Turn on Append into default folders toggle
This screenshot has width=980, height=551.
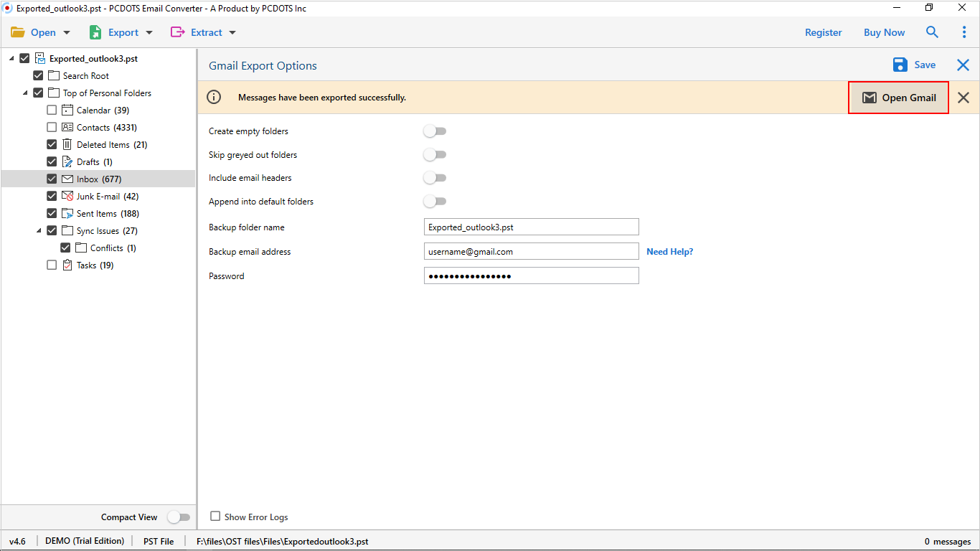435,202
